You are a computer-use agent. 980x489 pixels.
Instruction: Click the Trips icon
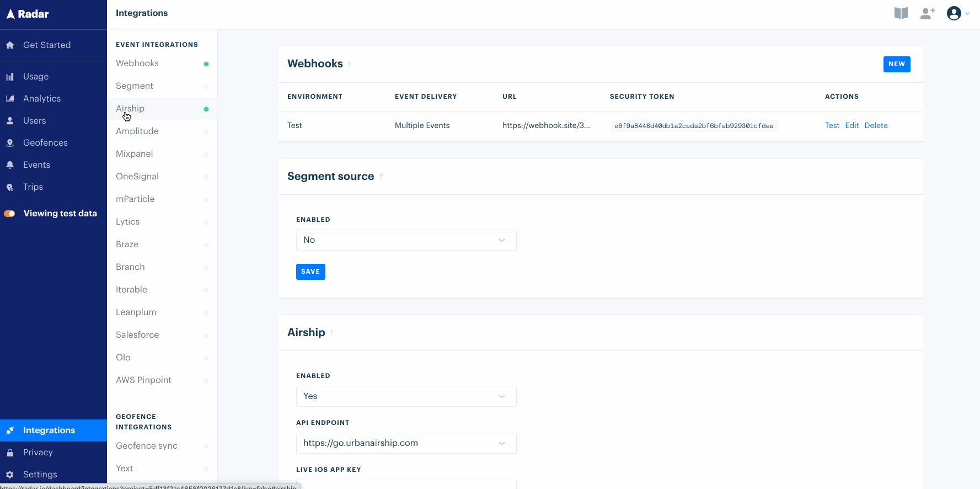pyautogui.click(x=10, y=187)
